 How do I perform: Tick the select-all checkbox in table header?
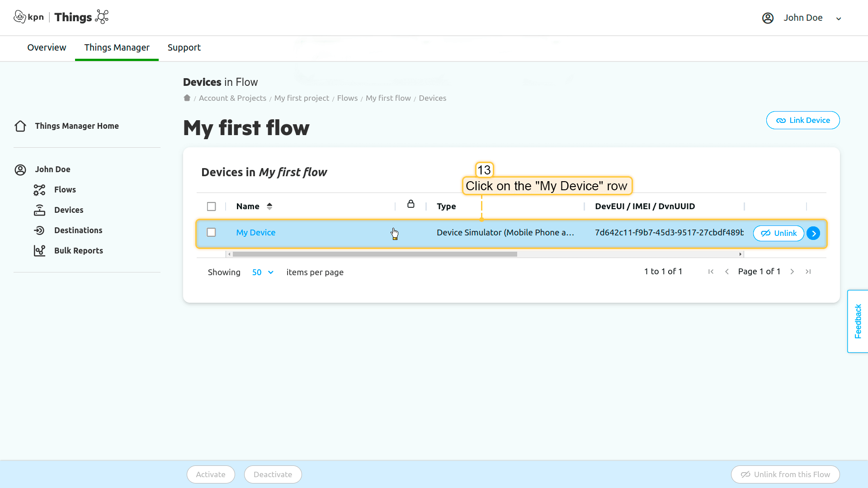tap(211, 206)
